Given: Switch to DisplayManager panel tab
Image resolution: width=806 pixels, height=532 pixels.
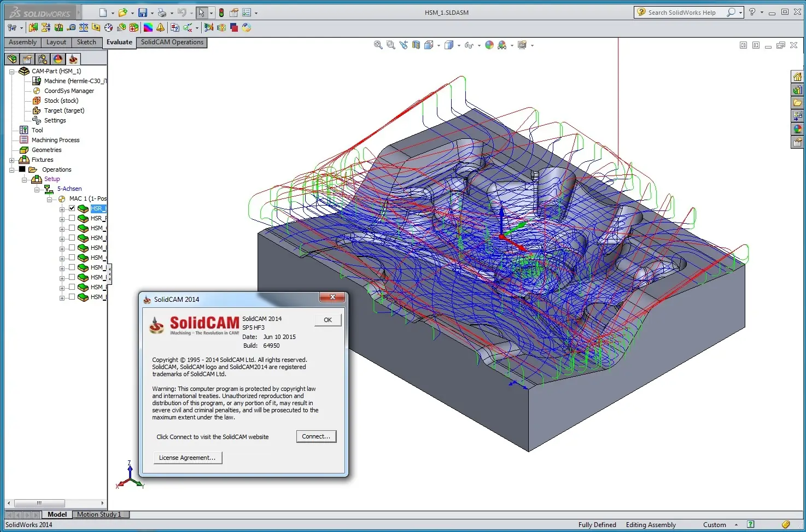Looking at the screenshot, I should (x=57, y=59).
